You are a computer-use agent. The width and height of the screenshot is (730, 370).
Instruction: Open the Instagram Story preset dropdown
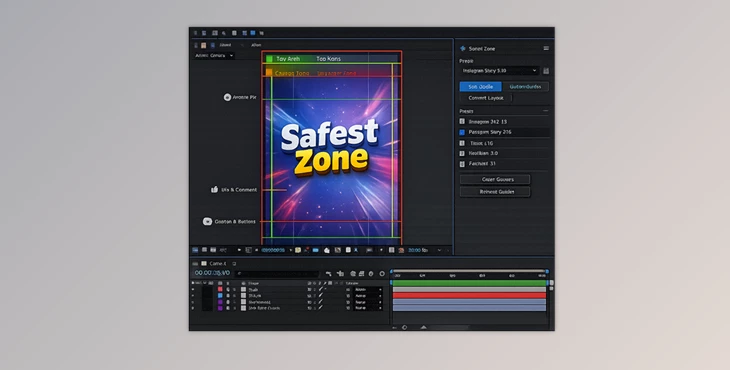(x=499, y=71)
